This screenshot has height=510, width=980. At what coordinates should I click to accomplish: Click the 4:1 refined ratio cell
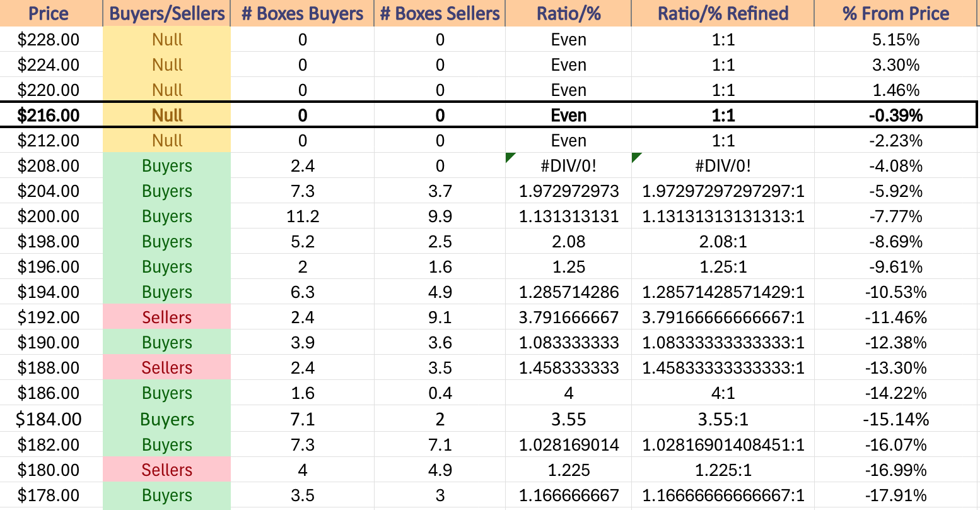click(723, 393)
